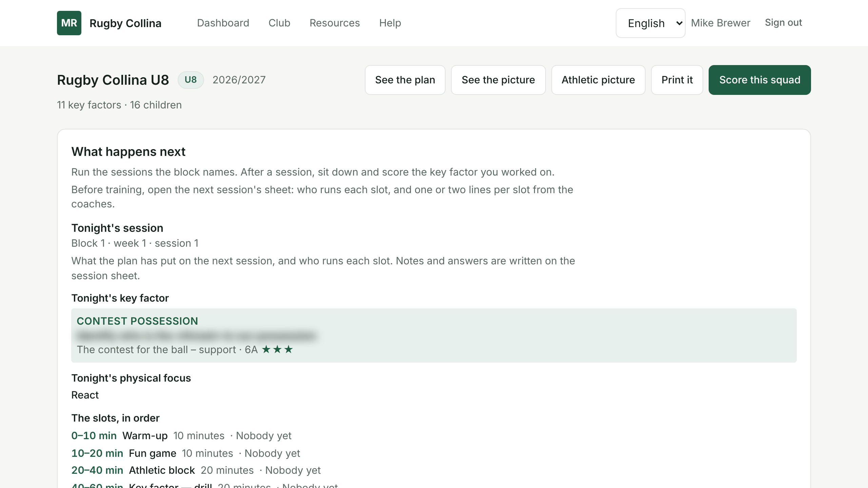Image resolution: width=868 pixels, height=488 pixels.
Task: Click 'Nobody yet' on the Fun game row
Action: coord(272,453)
